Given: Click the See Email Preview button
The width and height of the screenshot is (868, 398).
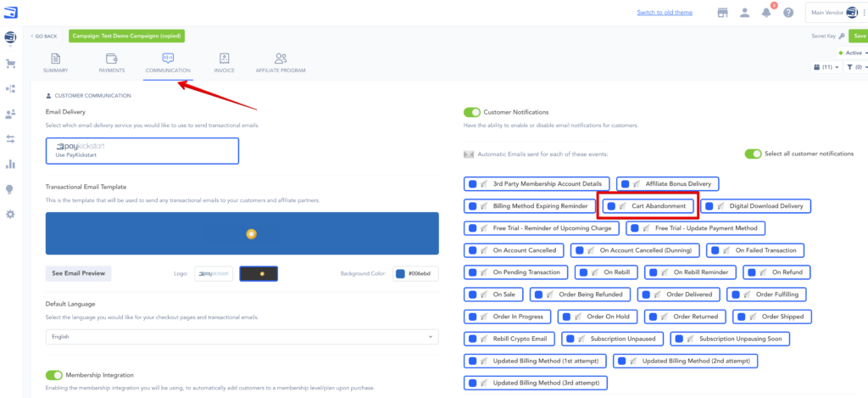Looking at the screenshot, I should click(78, 273).
